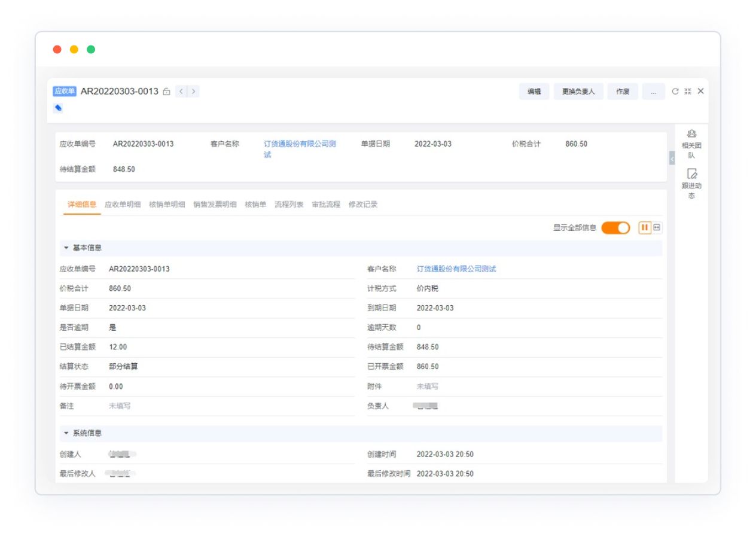Refresh the record with the circular arrow icon

(x=675, y=92)
